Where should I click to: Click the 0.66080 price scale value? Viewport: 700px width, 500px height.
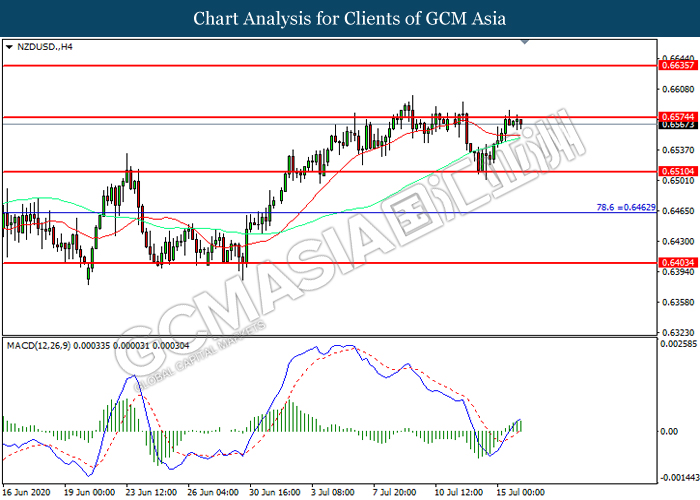pos(678,90)
